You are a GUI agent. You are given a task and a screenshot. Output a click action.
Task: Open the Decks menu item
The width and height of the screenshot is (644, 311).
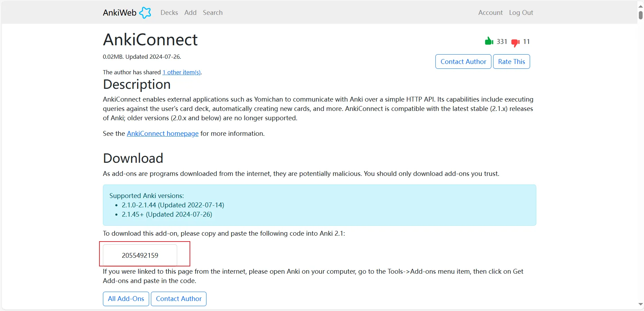[x=169, y=12]
